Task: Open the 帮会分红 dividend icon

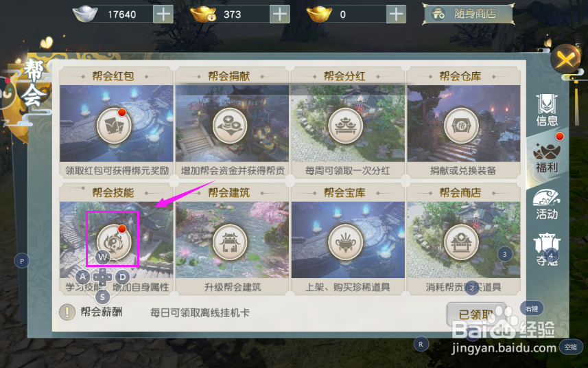Action: (345, 126)
